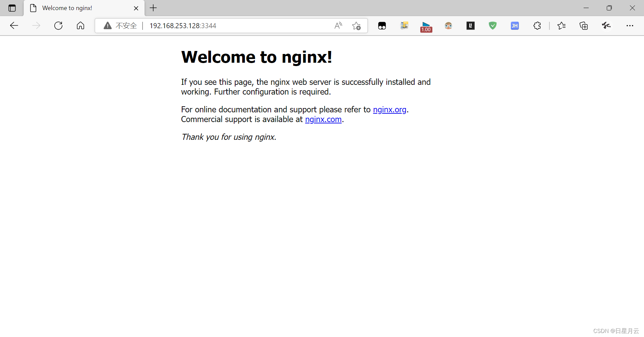
Task: Open the extension with the 1.00 badge
Action: 426,25
